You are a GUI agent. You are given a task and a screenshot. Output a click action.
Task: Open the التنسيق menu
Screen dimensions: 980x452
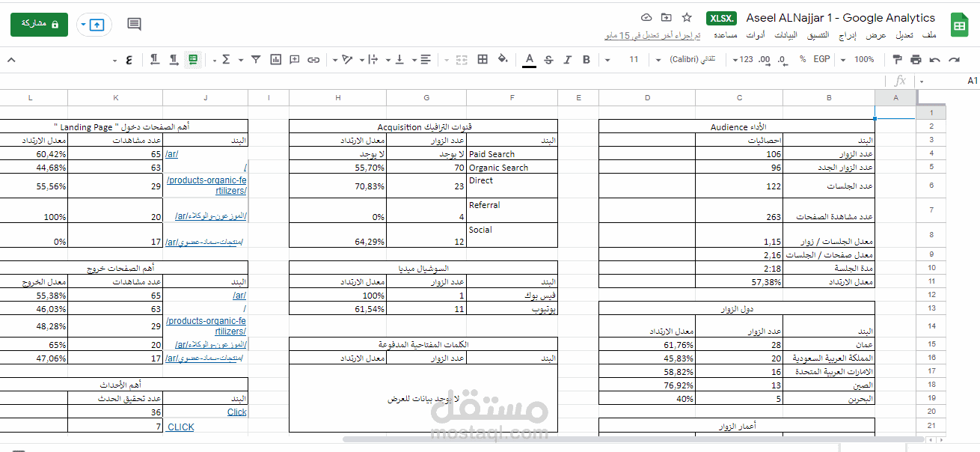click(817, 35)
